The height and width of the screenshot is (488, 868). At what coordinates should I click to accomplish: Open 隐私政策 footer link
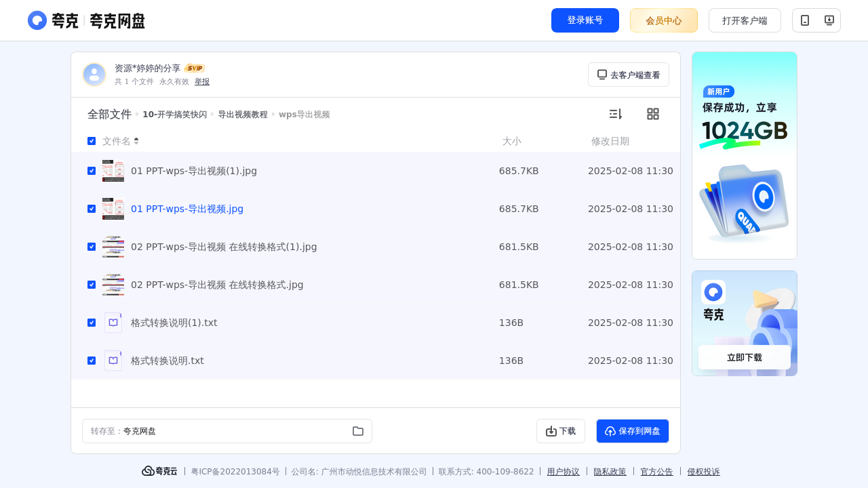point(610,472)
